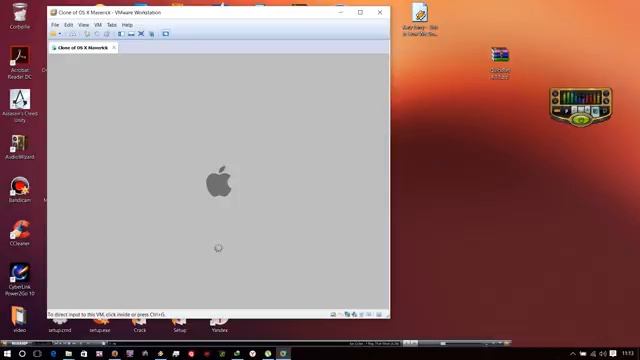The width and height of the screenshot is (640, 360).
Task: Open the Edit menu in VMware Workstation
Action: tap(69, 25)
